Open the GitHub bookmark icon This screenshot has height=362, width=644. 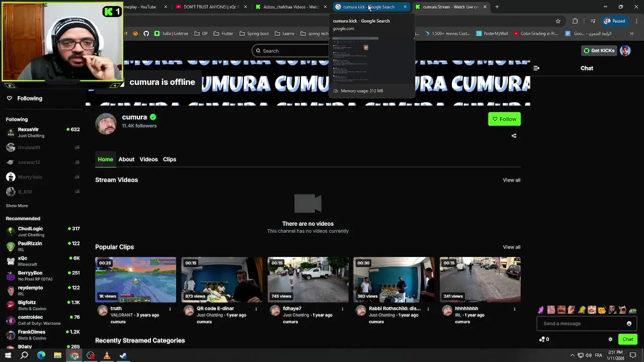(x=146, y=34)
